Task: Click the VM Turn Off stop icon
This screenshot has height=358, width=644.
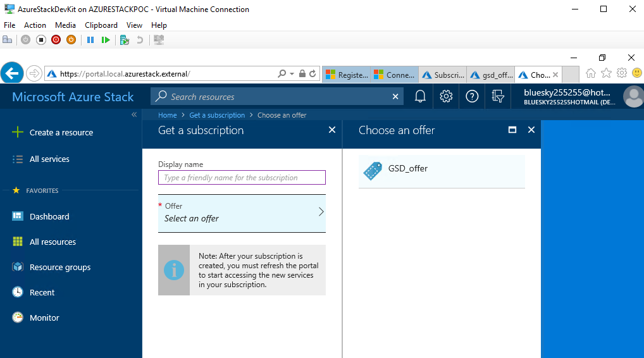Action: pyautogui.click(x=40, y=40)
